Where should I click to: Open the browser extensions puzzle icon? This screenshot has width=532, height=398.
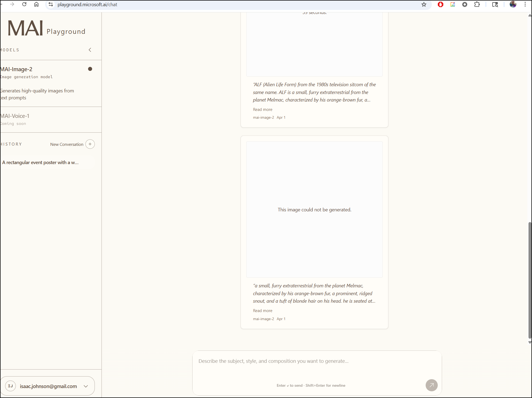point(477,5)
